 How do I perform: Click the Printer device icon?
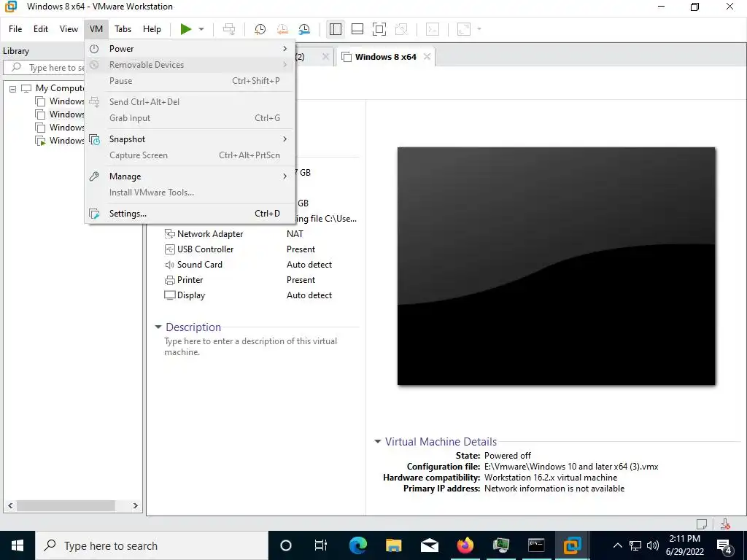pyautogui.click(x=169, y=280)
